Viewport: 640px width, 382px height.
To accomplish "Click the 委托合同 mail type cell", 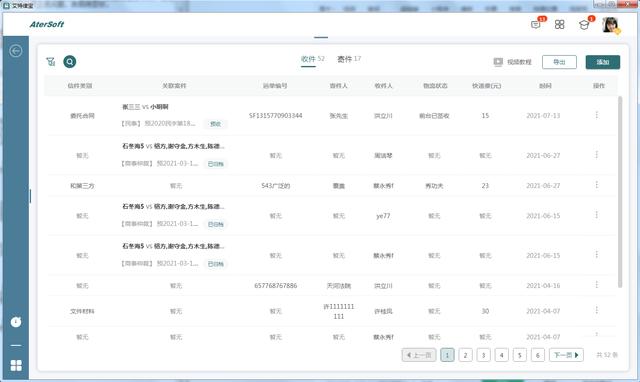I will click(x=82, y=116).
